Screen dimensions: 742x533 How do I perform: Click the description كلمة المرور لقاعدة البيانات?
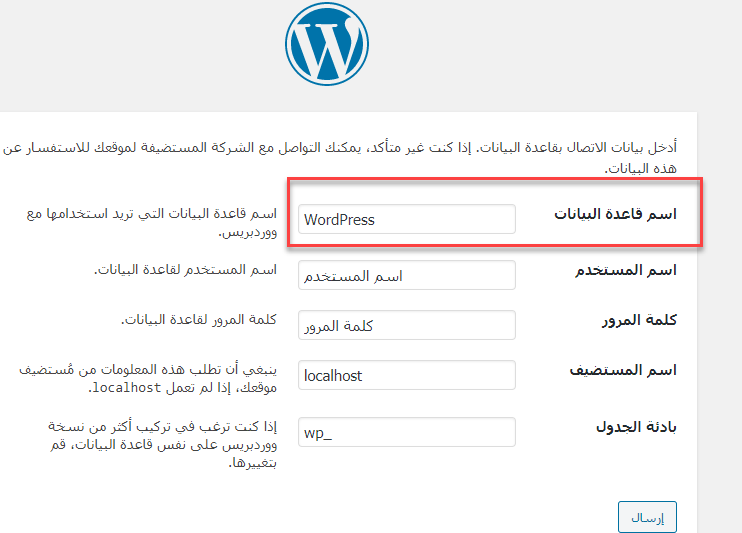[x=199, y=320]
